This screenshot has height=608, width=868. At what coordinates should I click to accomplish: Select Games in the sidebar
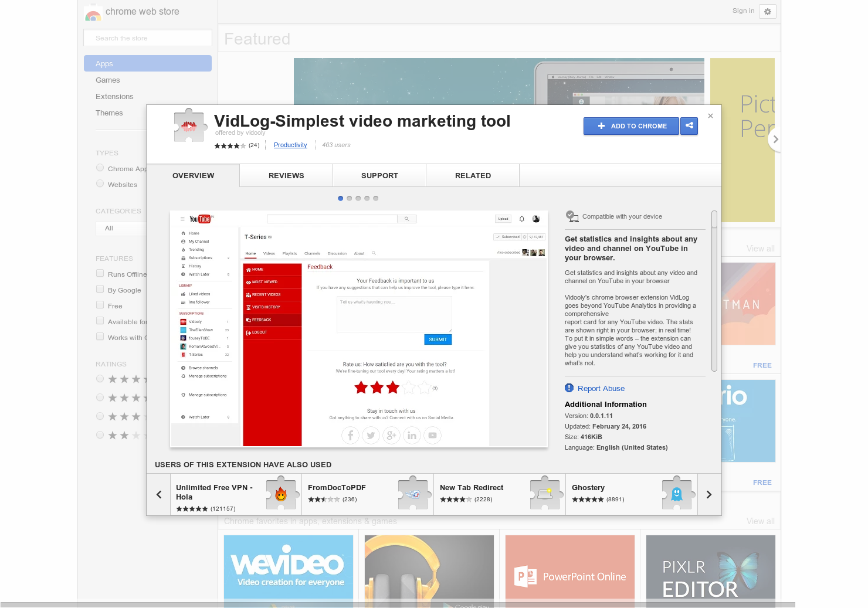point(108,80)
